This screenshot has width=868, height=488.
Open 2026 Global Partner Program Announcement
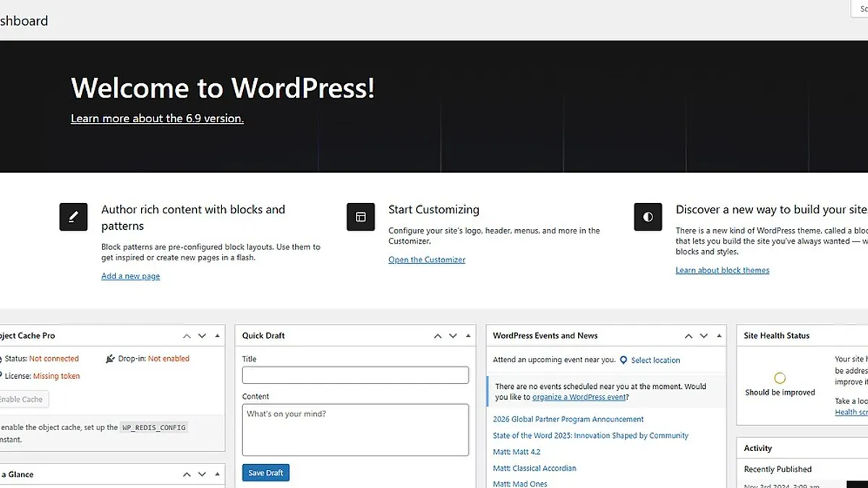[x=568, y=419]
